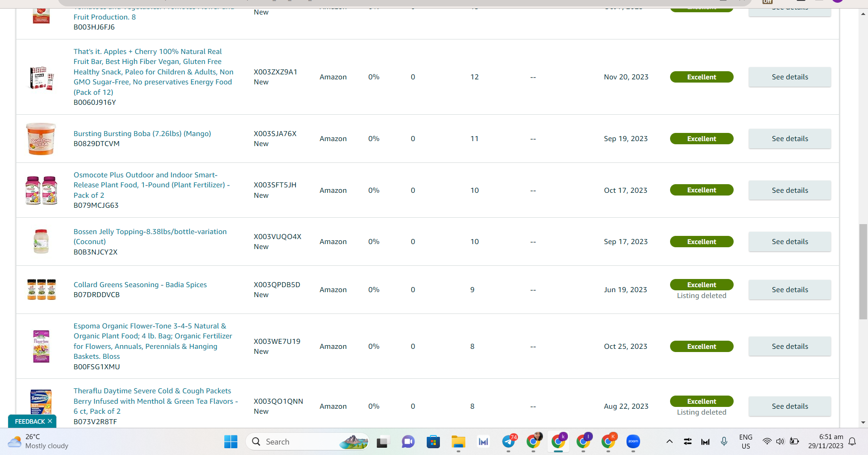Image resolution: width=868 pixels, height=455 pixels.
Task: Open the Wi-Fi network tray icon
Action: (x=767, y=441)
